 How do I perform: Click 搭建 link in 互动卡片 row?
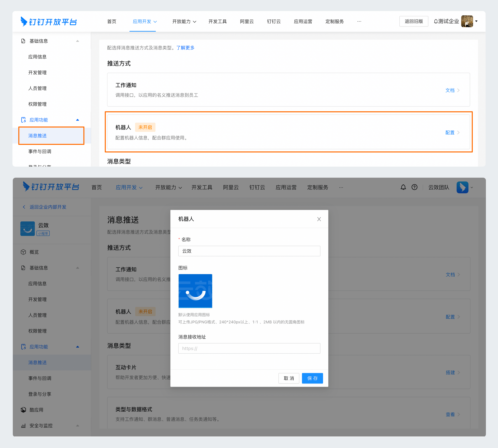click(450, 372)
